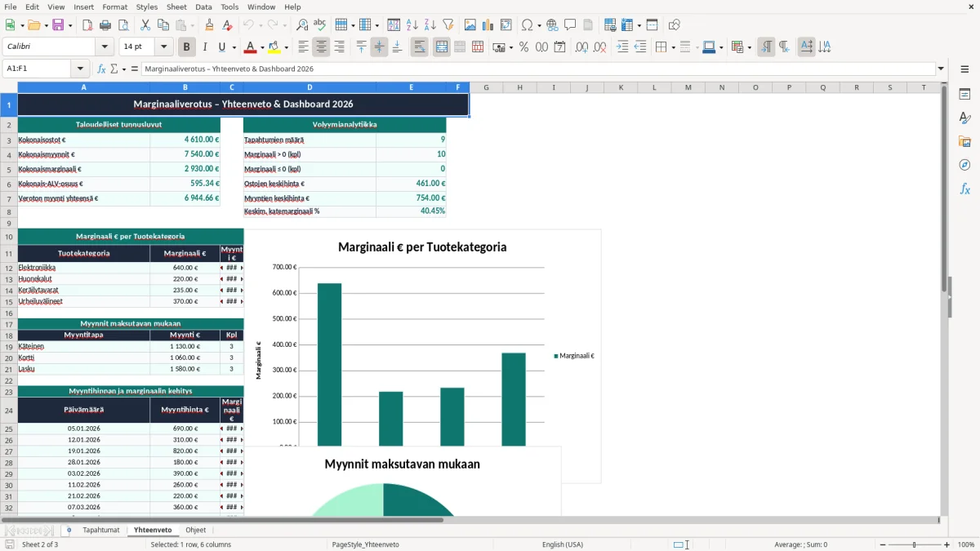Open the Data menu

203,7
